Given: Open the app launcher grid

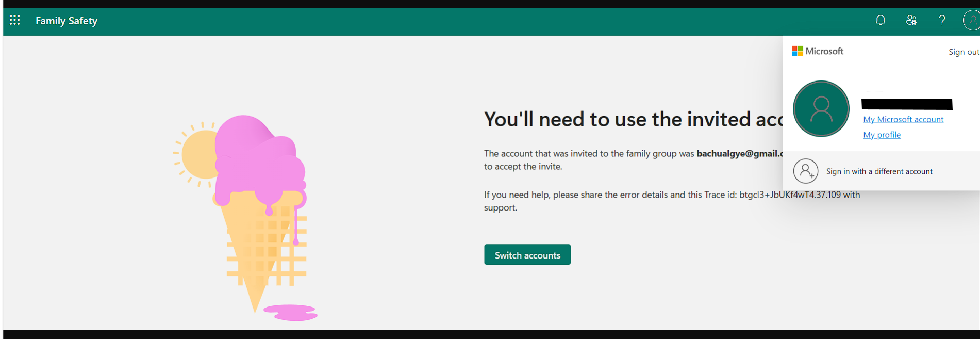Looking at the screenshot, I should point(14,20).
